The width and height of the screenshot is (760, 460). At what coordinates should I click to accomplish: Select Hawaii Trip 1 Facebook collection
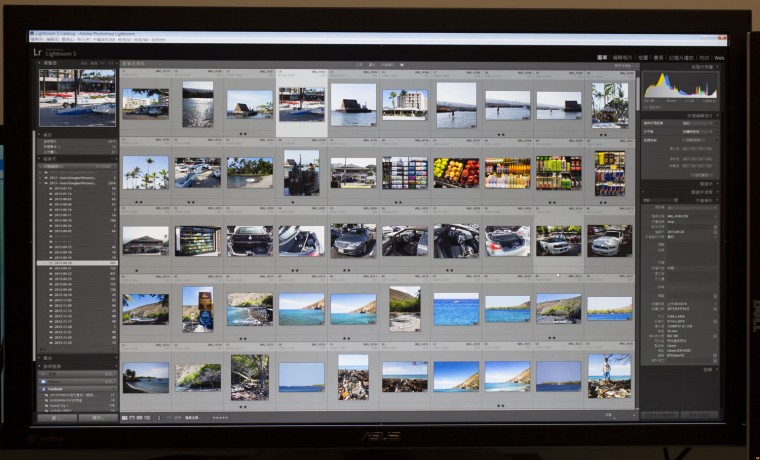pos(78,406)
